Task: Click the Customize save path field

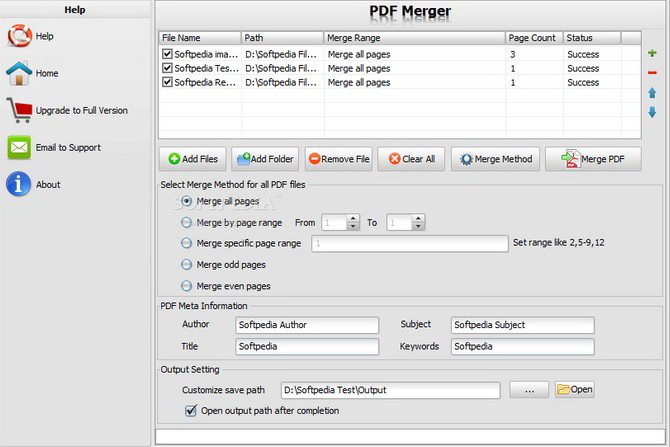Action: coord(391,390)
